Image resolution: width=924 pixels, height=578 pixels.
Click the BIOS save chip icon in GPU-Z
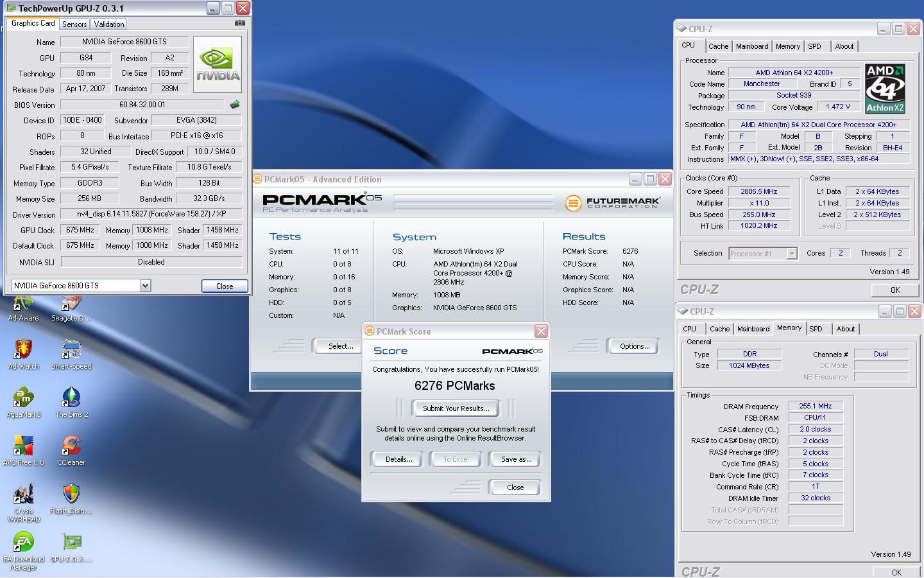coord(235,105)
